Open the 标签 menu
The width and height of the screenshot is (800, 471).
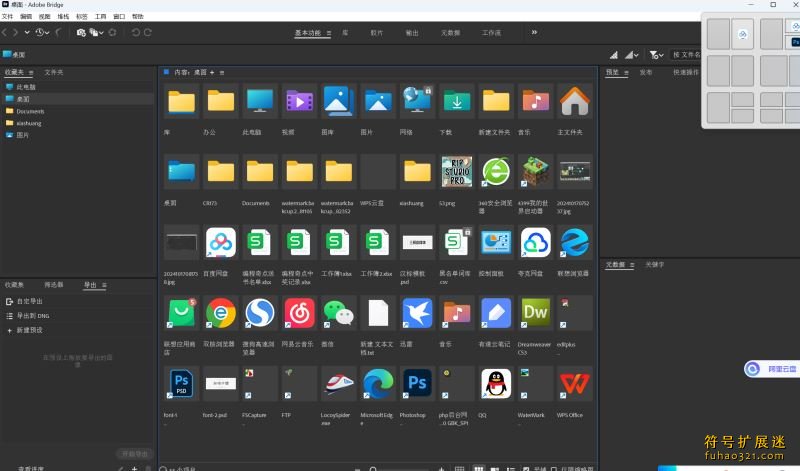(82, 16)
